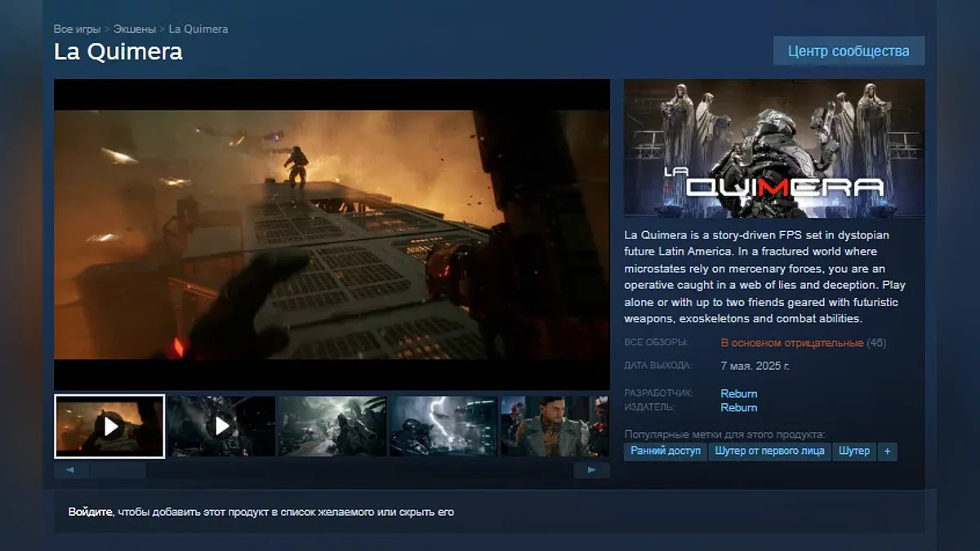Screen dimensions: 980x551
Task: Click the main trailer video player
Action: pyautogui.click(x=332, y=234)
